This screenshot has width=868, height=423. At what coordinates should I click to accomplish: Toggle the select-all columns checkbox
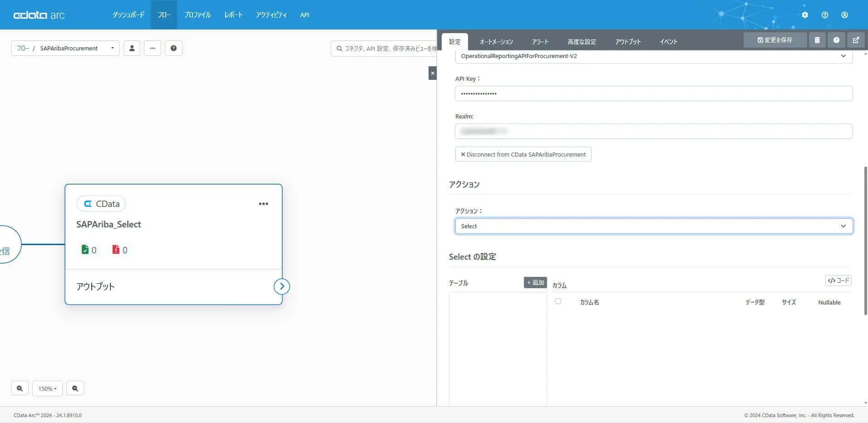pos(558,301)
